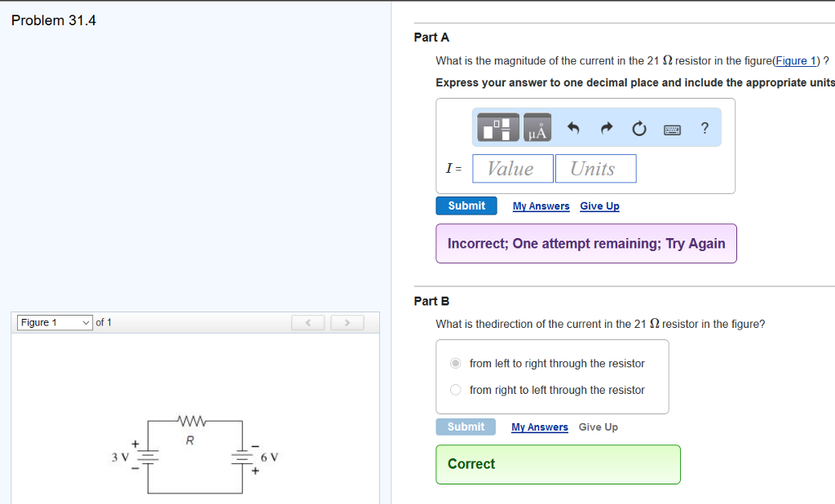835x504 pixels.
Task: Click inside the Units input field
Action: click(x=595, y=168)
